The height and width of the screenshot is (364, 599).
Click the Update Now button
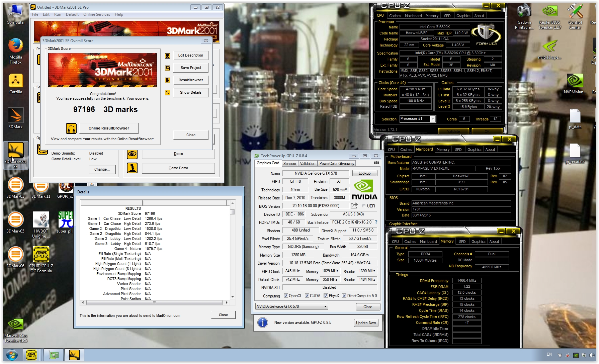point(366,323)
